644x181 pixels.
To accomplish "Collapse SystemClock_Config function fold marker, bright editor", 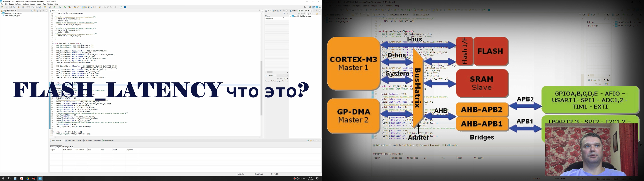I will (x=54, y=43).
